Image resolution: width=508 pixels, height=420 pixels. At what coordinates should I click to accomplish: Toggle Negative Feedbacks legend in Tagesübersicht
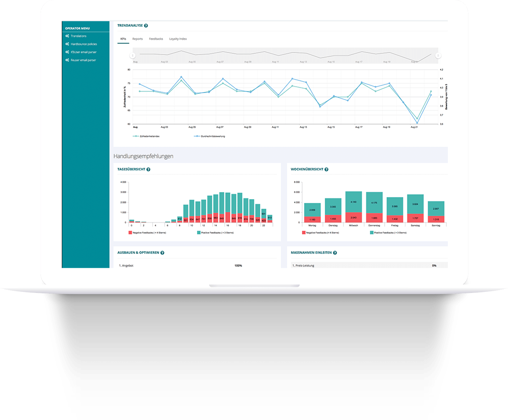[147, 233]
